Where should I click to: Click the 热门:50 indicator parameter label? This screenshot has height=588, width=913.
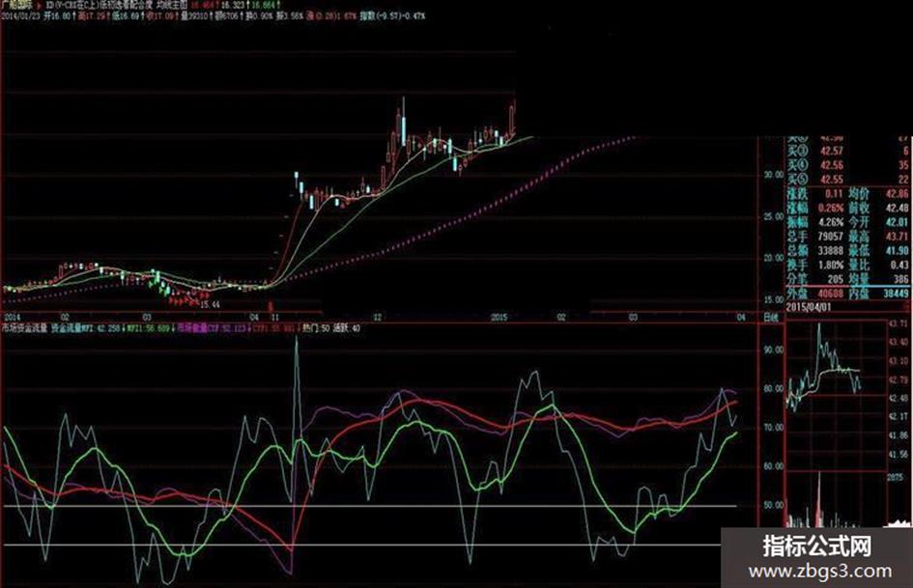316,328
